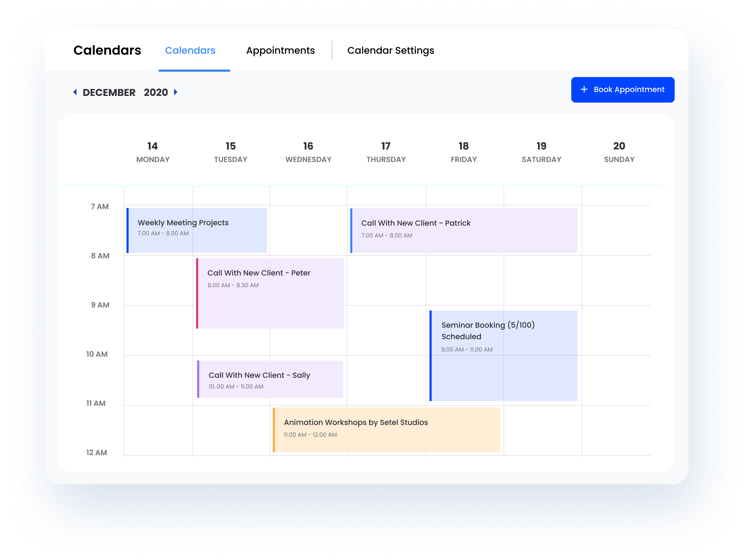Select the 16 Wednesday column header
The image size is (749, 560).
pos(308,152)
